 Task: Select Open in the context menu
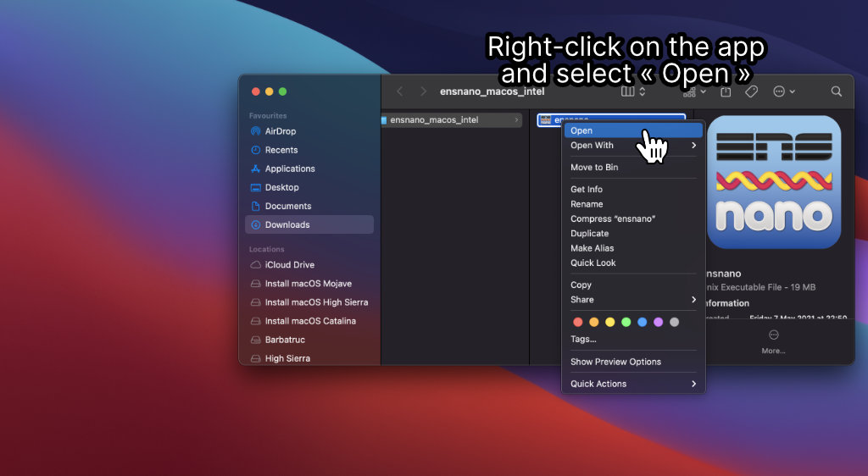point(632,130)
